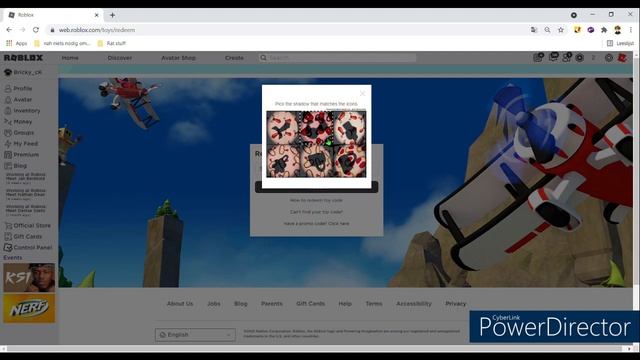Open the Rat stuff bookmark folder
This screenshot has height=360, width=640.
click(112, 43)
